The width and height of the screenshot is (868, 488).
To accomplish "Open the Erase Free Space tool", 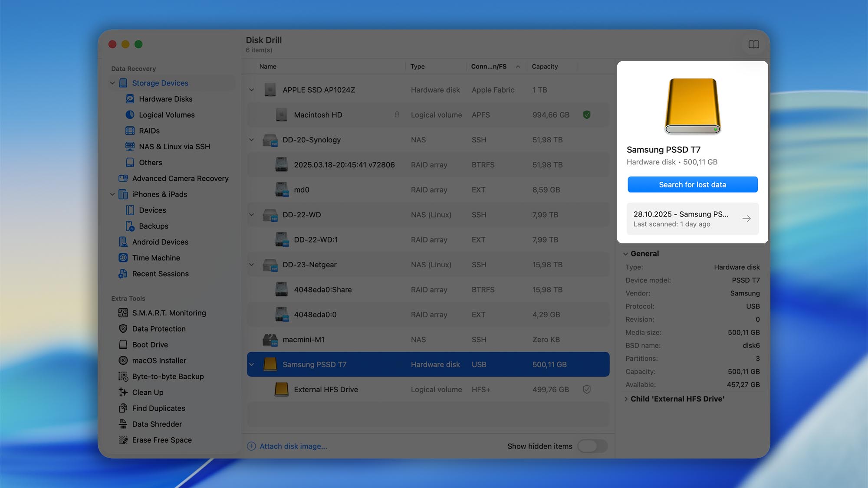I will pos(162,440).
